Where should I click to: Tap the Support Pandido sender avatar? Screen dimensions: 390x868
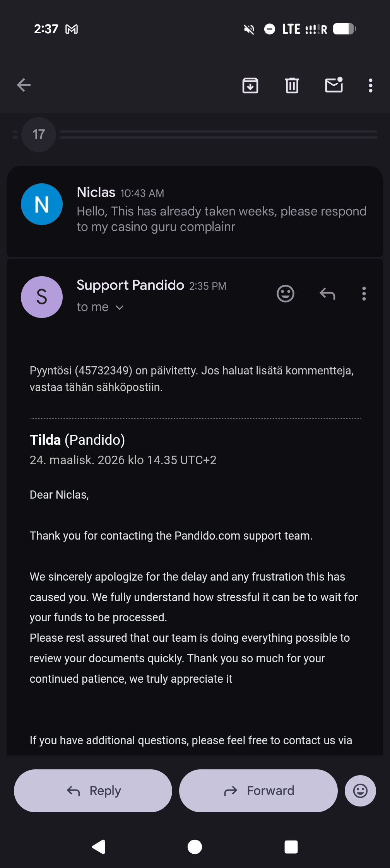tap(42, 297)
